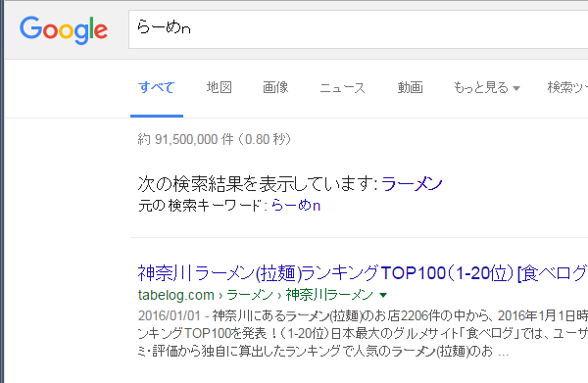Expand the もっと見る dropdown
Viewport: 588px width, 383px height.
[487, 88]
